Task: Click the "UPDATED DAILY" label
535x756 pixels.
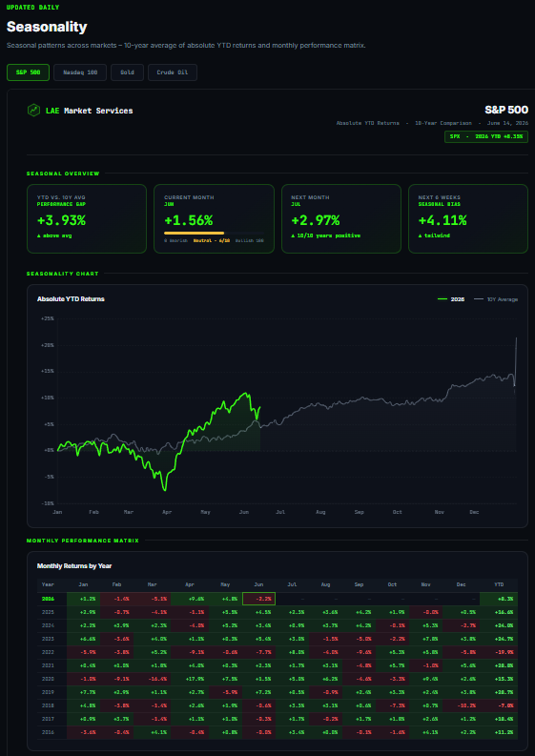Action: (32, 8)
